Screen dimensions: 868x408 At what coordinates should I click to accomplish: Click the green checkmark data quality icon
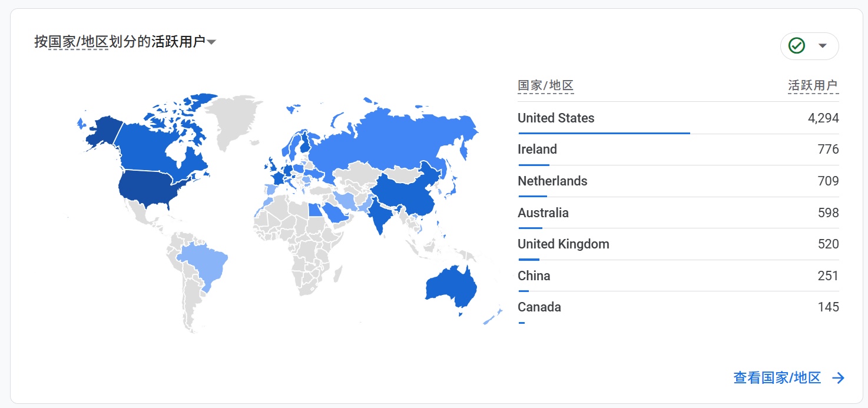coord(797,46)
